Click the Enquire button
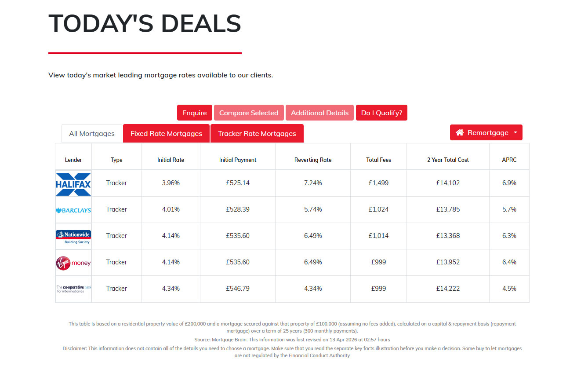This screenshot has height=366, width=588. pos(195,113)
